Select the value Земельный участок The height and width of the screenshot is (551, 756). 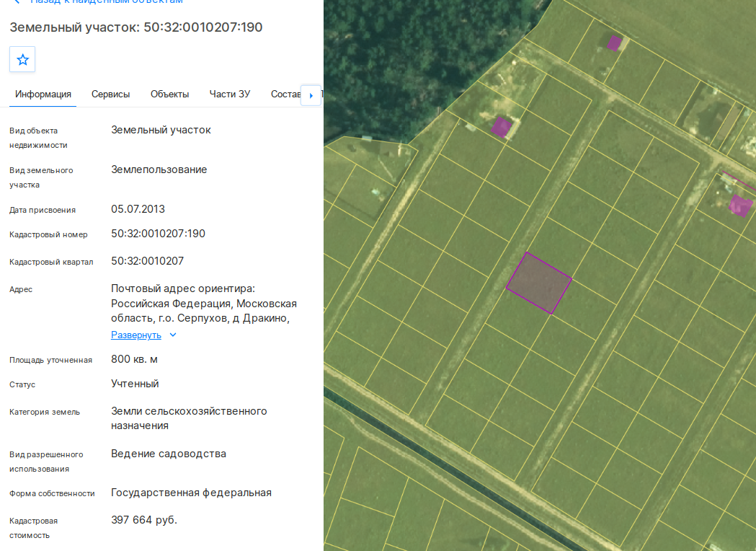click(x=161, y=130)
